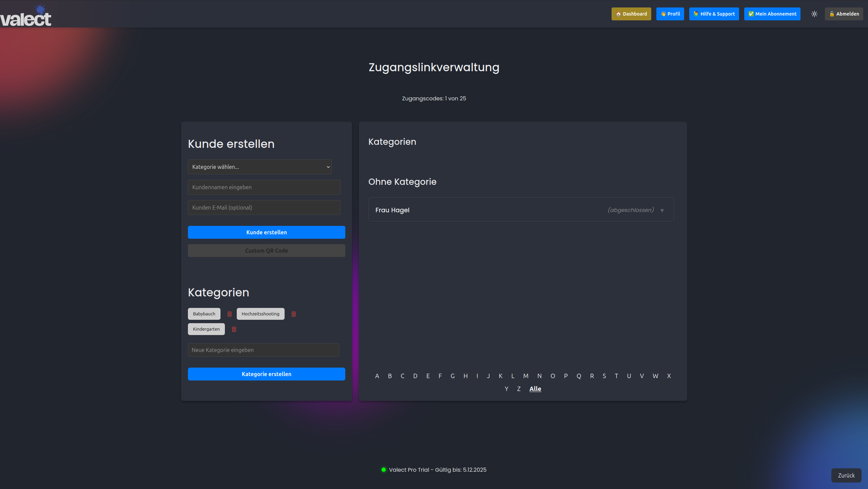Toggle light mode with the sun icon
Image resolution: width=868 pixels, height=489 pixels.
[814, 14]
